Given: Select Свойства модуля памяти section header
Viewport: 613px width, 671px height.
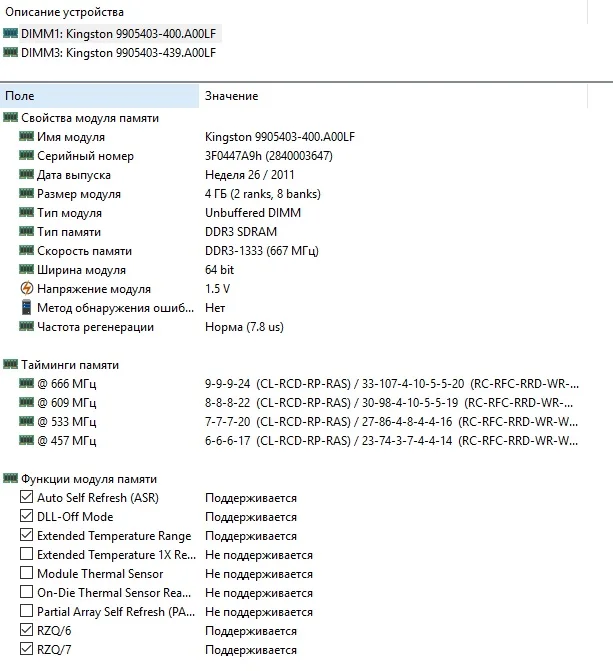Looking at the screenshot, I should (90, 118).
